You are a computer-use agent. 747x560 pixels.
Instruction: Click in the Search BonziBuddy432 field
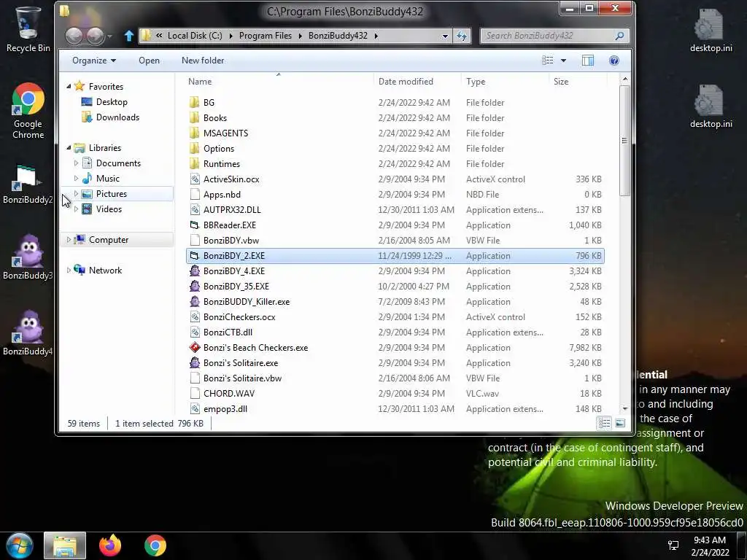548,36
